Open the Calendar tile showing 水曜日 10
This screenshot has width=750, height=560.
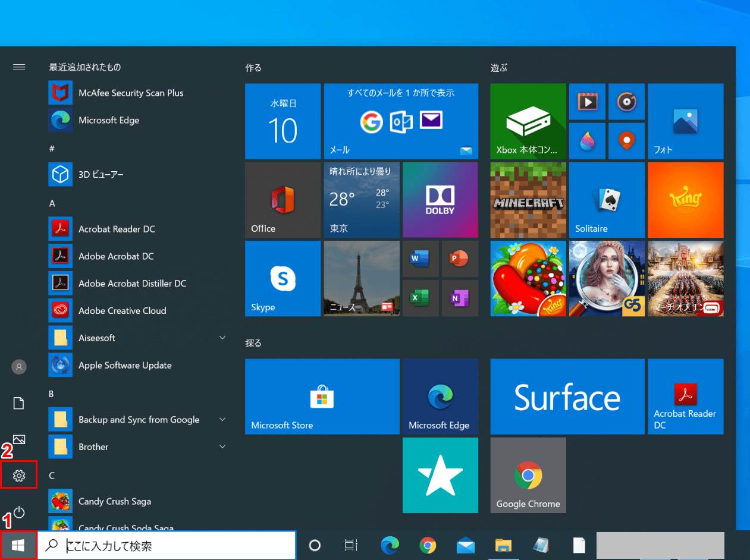283,121
